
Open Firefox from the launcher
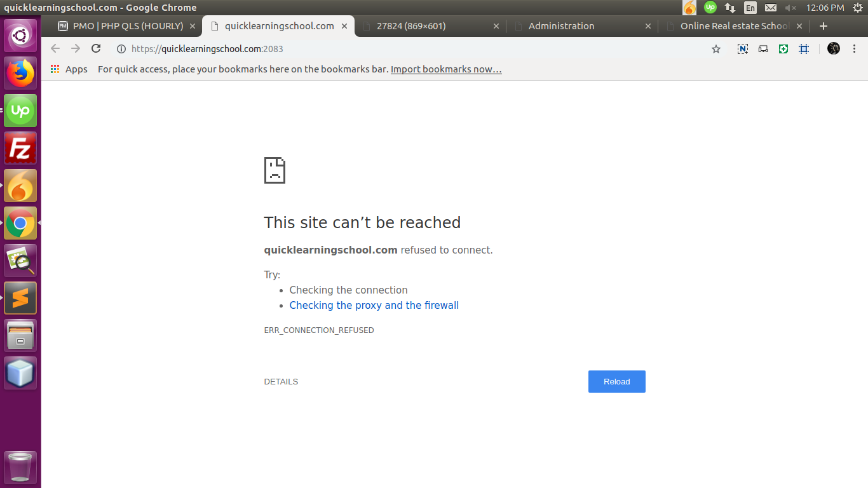coord(20,74)
